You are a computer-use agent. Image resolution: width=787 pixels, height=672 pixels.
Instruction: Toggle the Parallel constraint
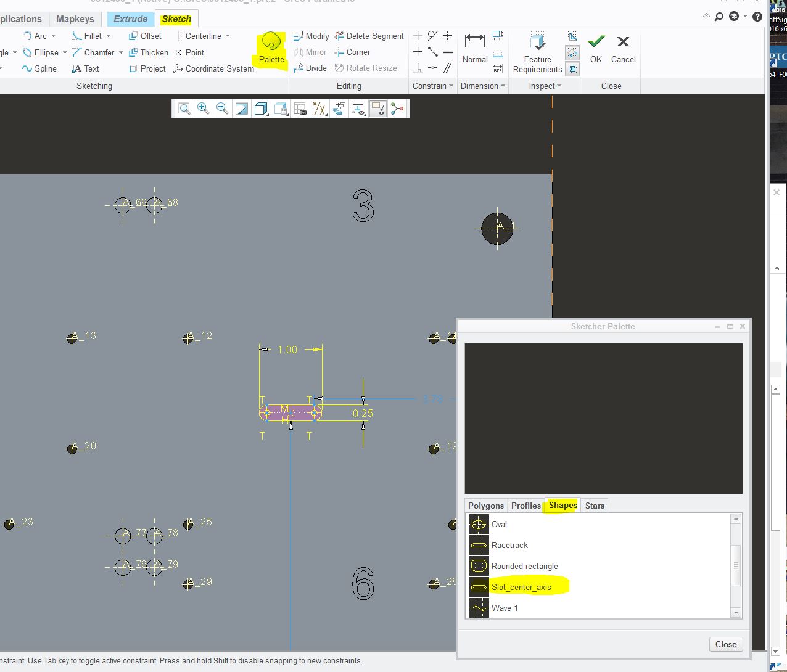pos(448,68)
